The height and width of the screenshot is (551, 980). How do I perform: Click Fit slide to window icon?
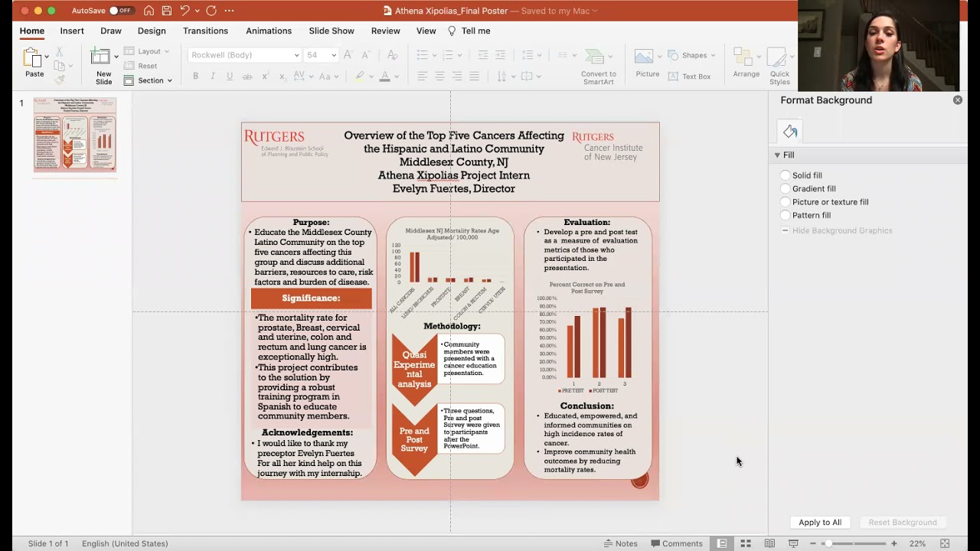[945, 543]
